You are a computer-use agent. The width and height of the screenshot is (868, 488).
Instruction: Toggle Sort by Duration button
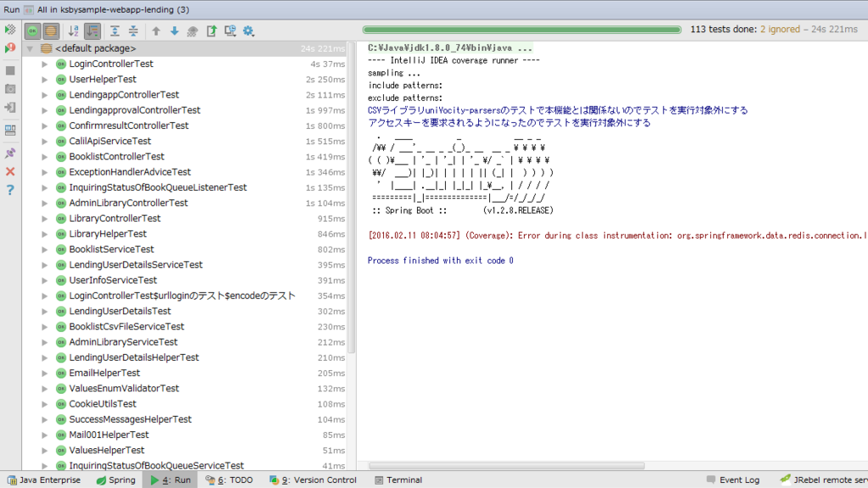[92, 31]
